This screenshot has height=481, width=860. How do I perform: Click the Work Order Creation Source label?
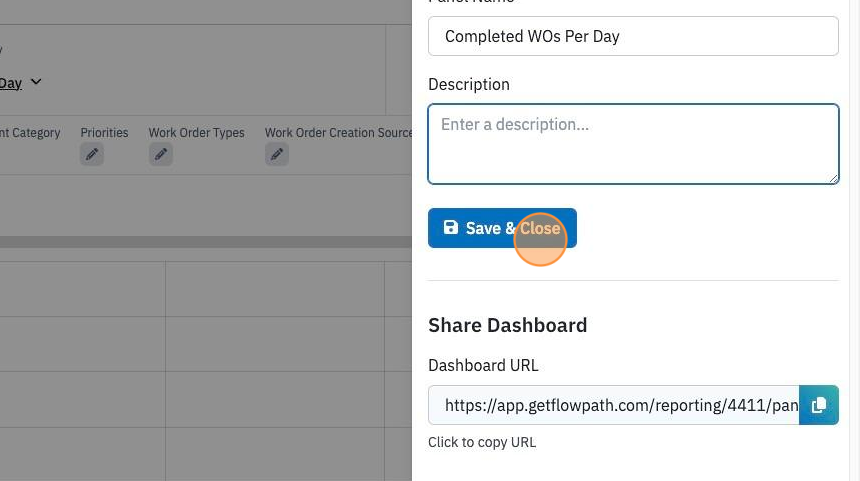(x=338, y=133)
